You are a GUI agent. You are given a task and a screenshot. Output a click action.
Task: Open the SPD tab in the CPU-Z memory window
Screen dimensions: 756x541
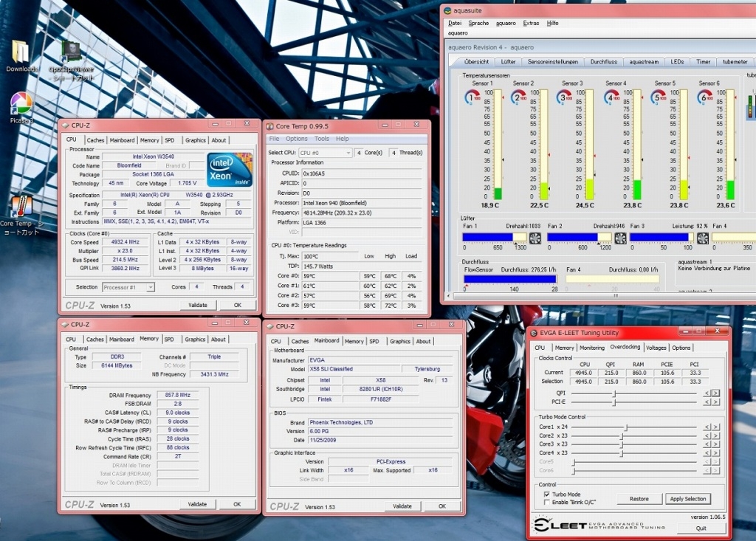tap(169, 340)
